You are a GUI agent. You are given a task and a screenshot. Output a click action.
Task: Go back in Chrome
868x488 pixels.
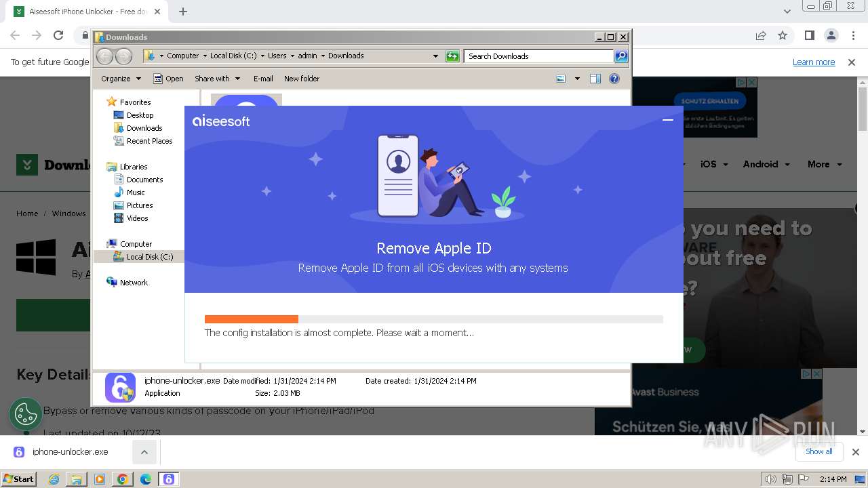[x=15, y=35]
